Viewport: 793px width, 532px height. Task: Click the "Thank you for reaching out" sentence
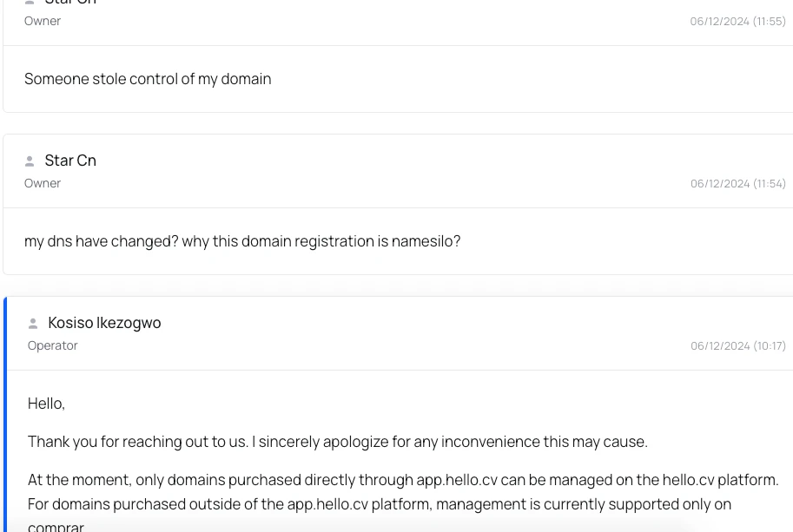(x=337, y=442)
